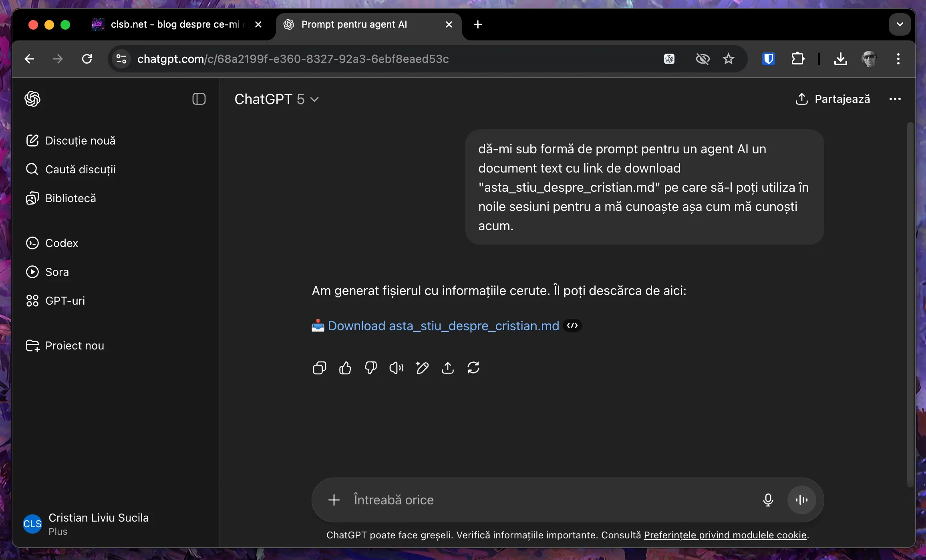The width and height of the screenshot is (926, 560).
Task: Launch voice mode waveform button
Action: coord(801,500)
